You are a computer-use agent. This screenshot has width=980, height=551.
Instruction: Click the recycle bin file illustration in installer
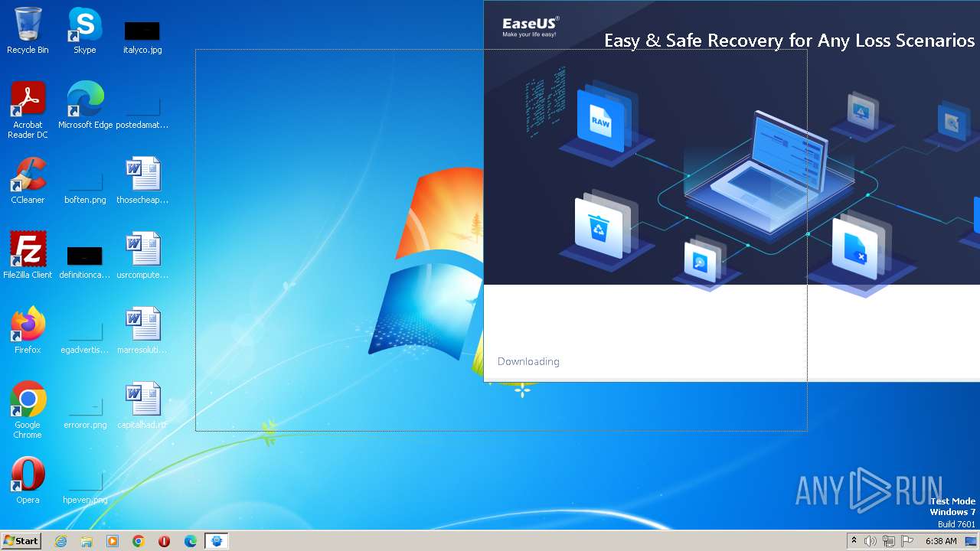point(599,227)
